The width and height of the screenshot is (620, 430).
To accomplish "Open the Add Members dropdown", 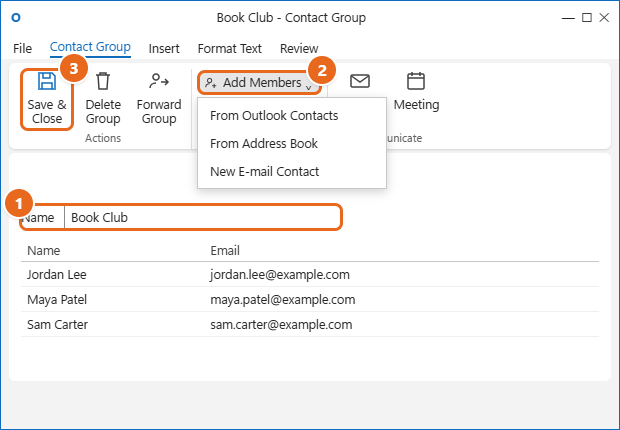I will pyautogui.click(x=259, y=82).
